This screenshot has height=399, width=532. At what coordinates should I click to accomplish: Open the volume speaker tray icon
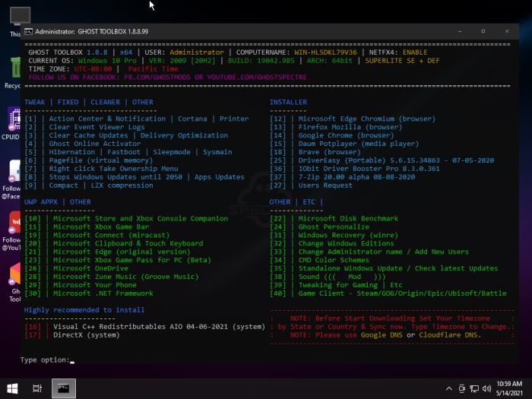point(486,388)
